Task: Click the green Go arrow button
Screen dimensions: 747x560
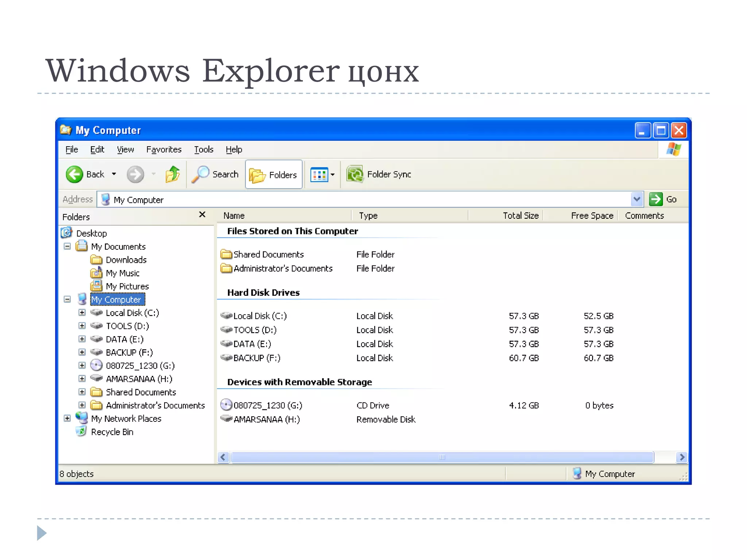Action: (656, 199)
